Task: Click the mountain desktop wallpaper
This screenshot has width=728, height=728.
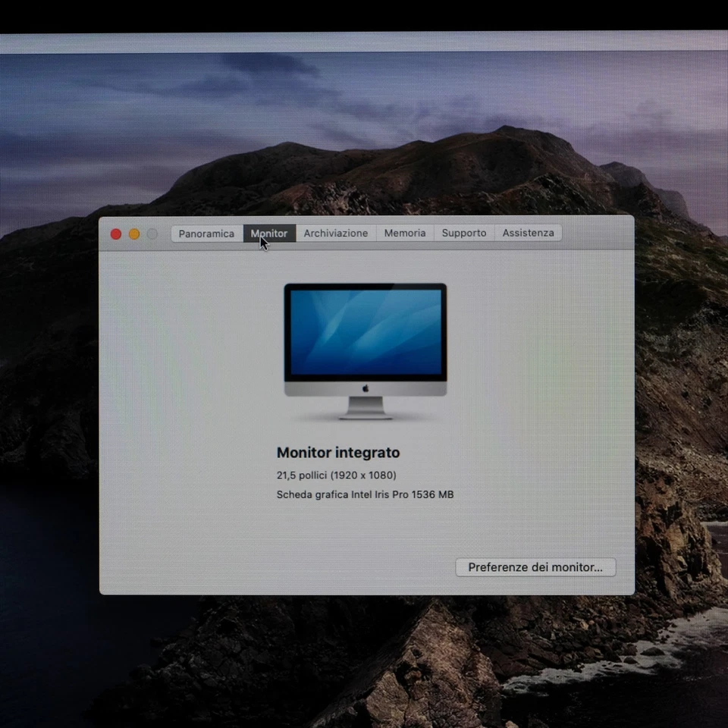Action: click(364, 136)
